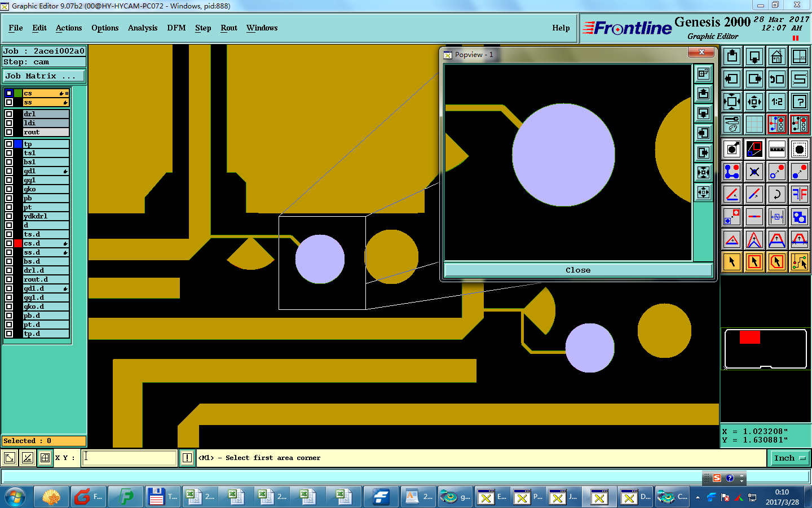Select the rout.d layer row
Screen dimensions: 812x508
(x=46, y=279)
